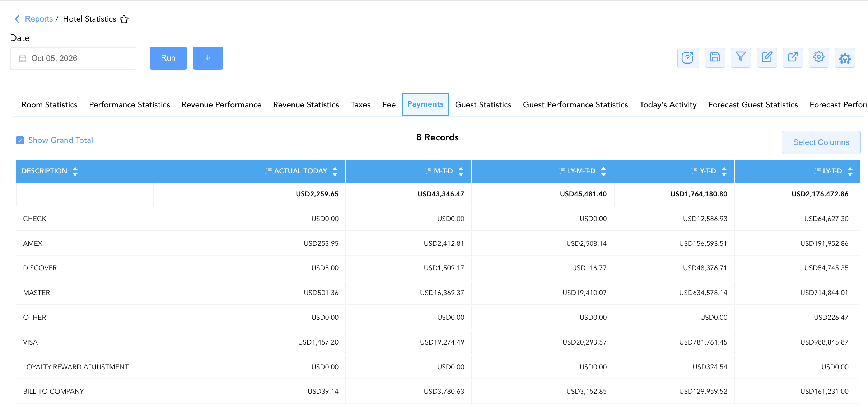Sort by Y-T-D column arrows
This screenshot has height=407, width=868.
point(724,171)
